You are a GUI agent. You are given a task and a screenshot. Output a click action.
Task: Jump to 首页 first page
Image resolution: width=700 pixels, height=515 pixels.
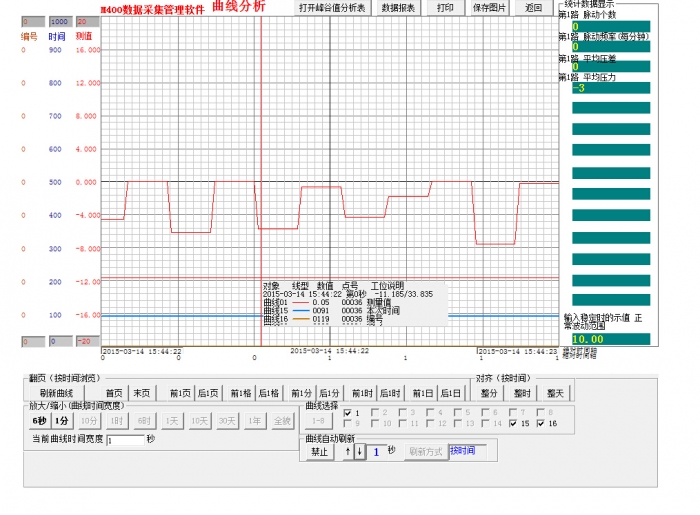pyautogui.click(x=114, y=394)
